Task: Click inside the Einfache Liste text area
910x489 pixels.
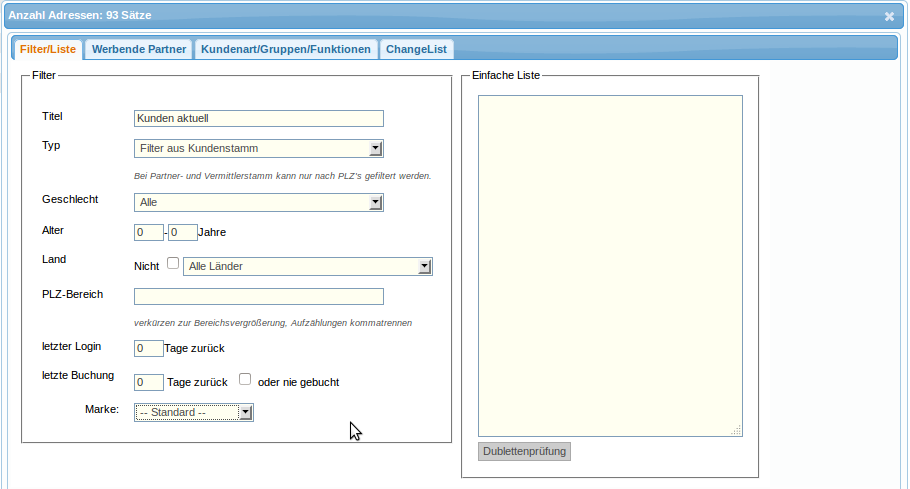Action: (x=610, y=265)
